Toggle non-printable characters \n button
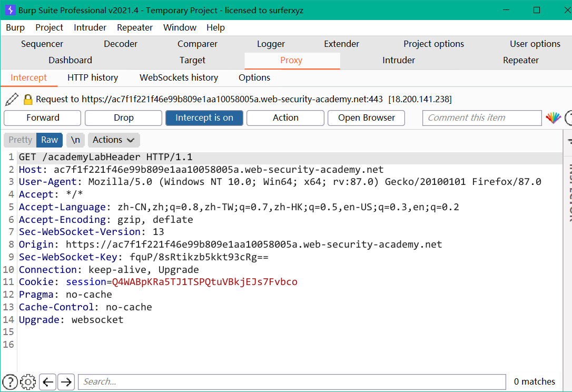The width and height of the screenshot is (572, 392). coord(75,140)
